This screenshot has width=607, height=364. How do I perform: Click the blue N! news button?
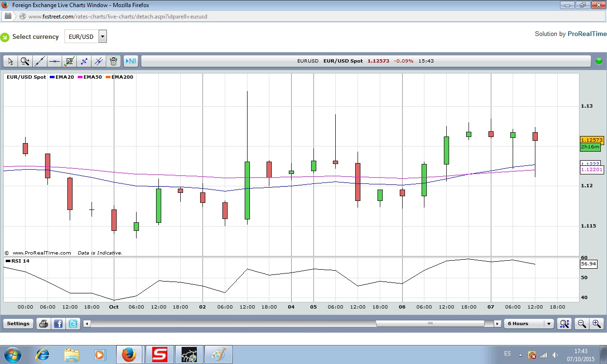tap(130, 61)
